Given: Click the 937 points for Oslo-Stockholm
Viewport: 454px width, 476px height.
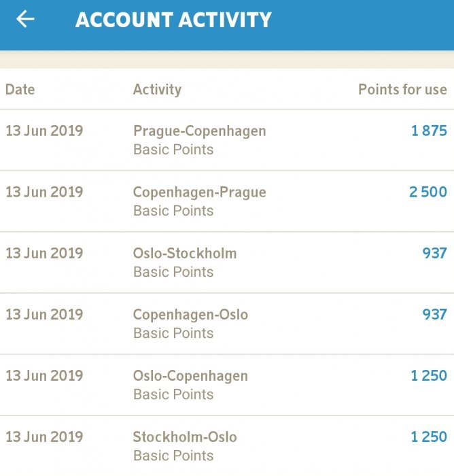Looking at the screenshot, I should [x=434, y=253].
